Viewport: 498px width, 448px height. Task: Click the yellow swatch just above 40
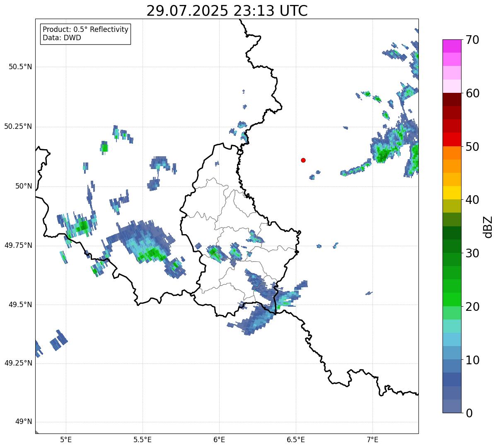pyautogui.click(x=452, y=193)
